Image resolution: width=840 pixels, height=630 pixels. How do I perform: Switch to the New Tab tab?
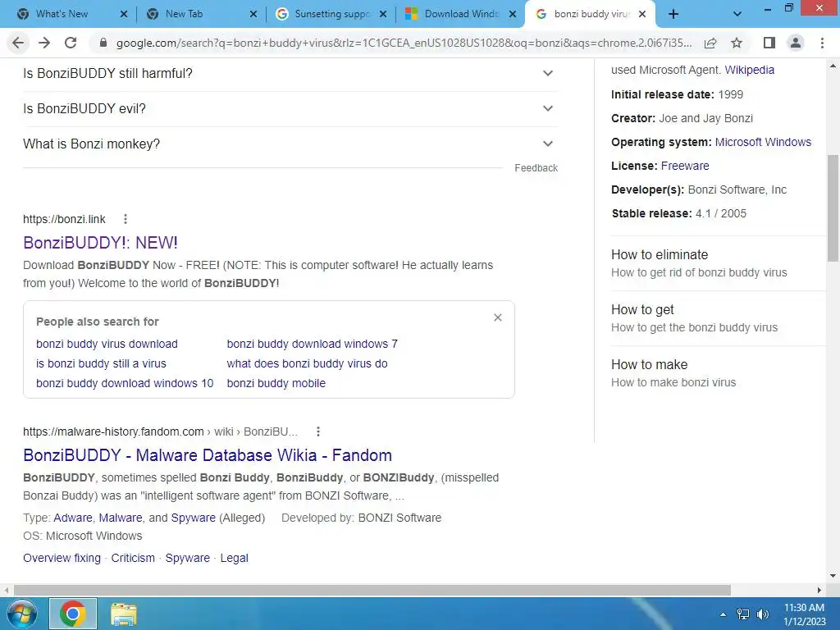[201, 15]
